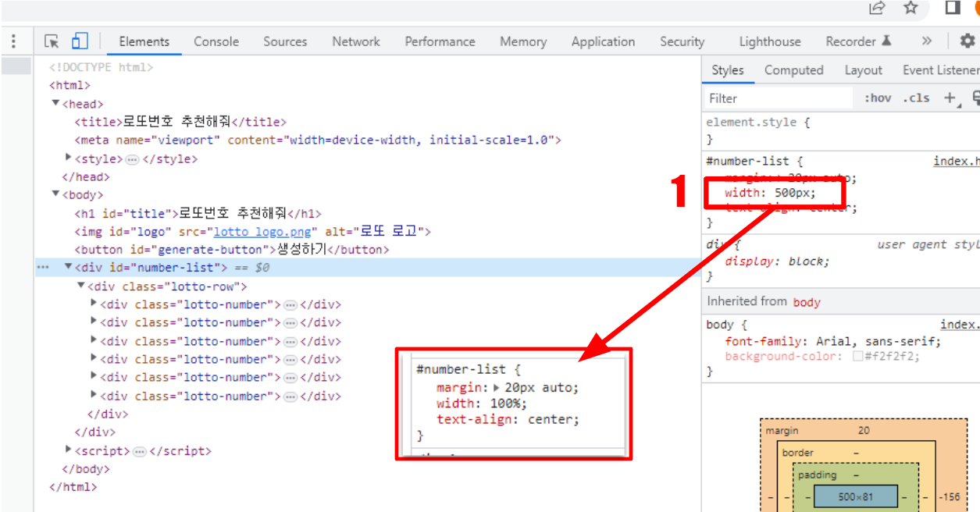
Task: Add a new style rule with plus icon
Action: click(x=950, y=98)
